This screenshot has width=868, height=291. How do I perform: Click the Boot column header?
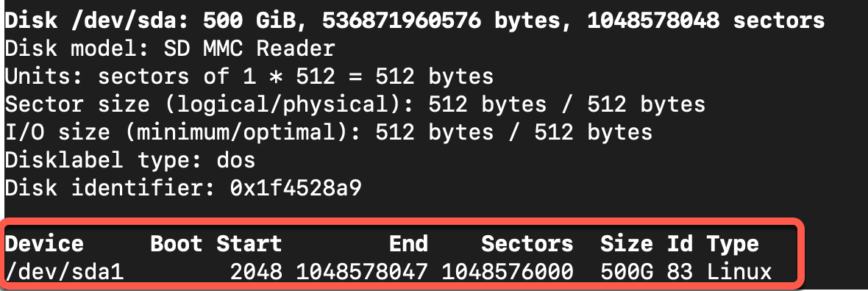click(x=176, y=244)
